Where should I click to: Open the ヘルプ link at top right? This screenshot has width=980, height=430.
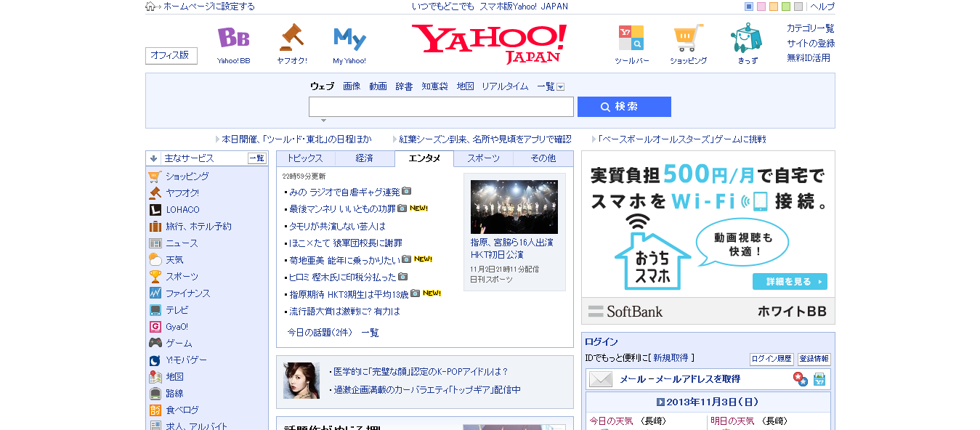point(822,7)
